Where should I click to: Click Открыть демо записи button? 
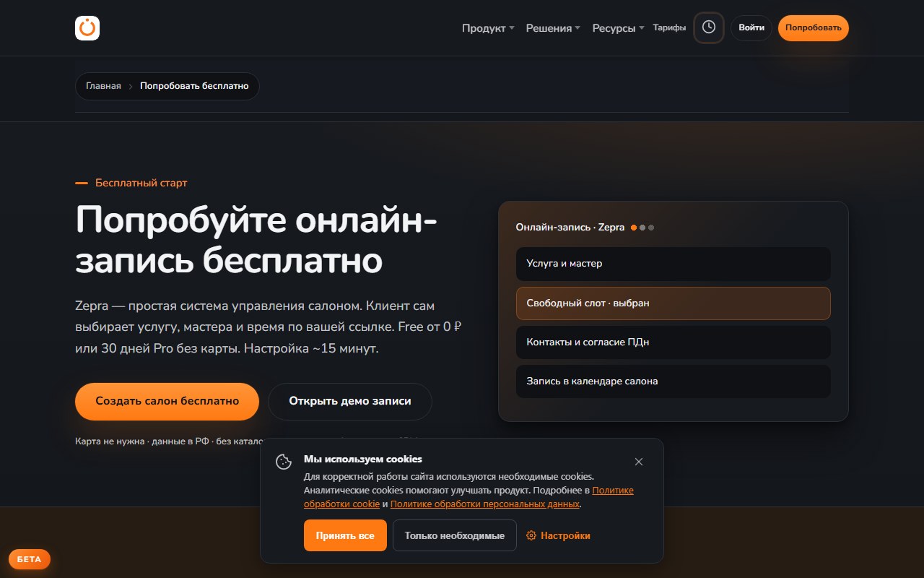(x=350, y=401)
